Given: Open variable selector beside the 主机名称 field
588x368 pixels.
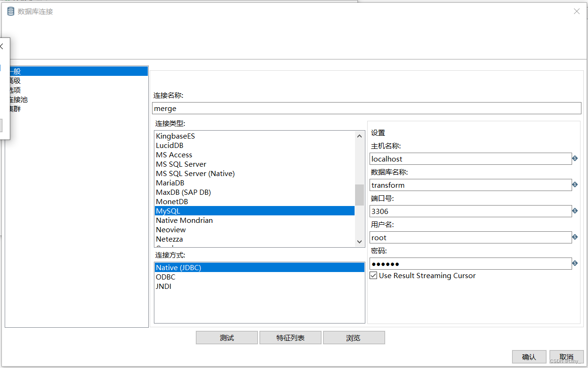Looking at the screenshot, I should (x=575, y=159).
